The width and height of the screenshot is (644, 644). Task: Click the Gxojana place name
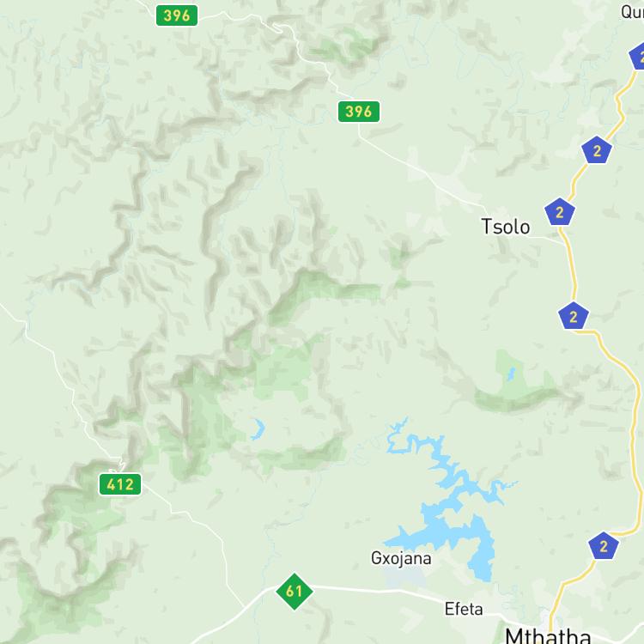[x=401, y=559]
